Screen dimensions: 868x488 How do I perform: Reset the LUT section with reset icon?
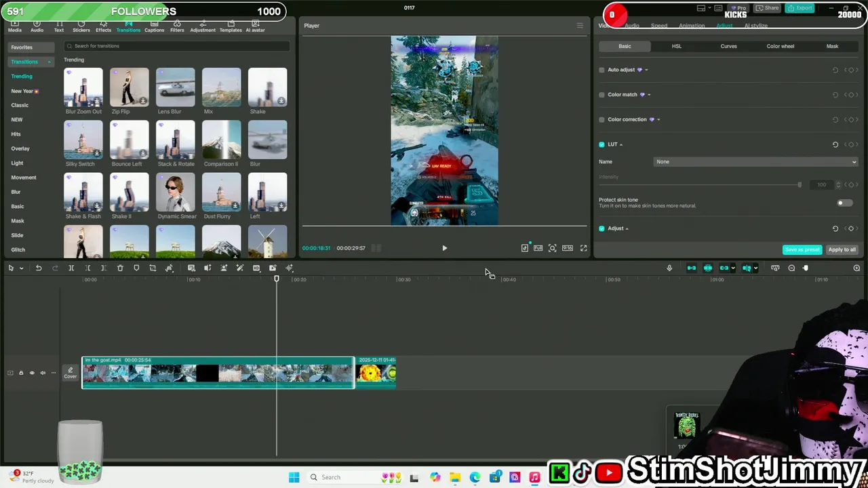(835, 144)
